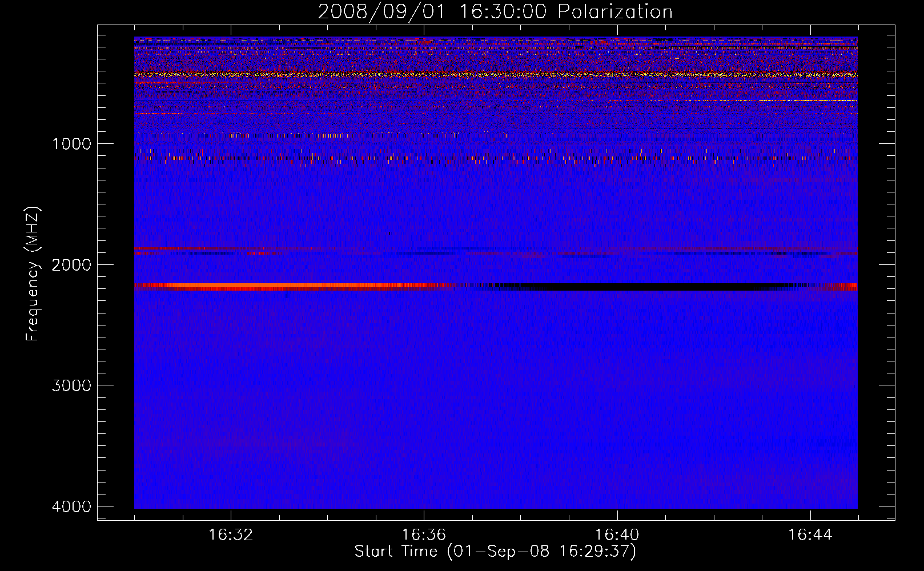
Task: Click the plot title '2008/09/01 16:30:00 Polarization'
Action: click(495, 12)
